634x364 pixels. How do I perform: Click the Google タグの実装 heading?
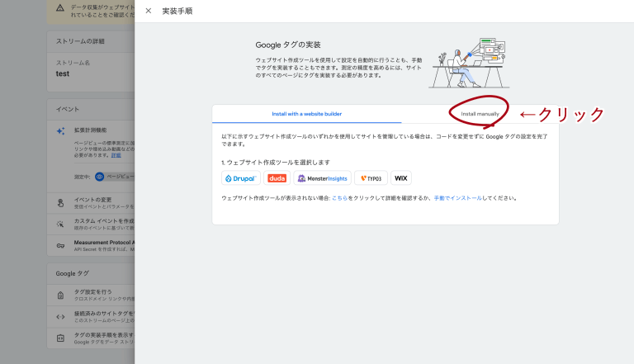pyautogui.click(x=288, y=45)
